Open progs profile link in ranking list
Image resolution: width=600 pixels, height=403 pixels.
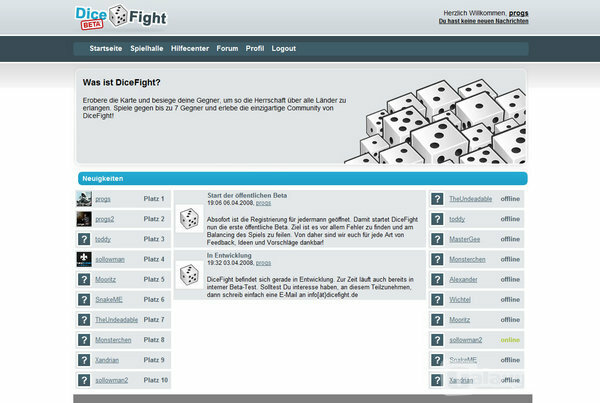coord(103,199)
